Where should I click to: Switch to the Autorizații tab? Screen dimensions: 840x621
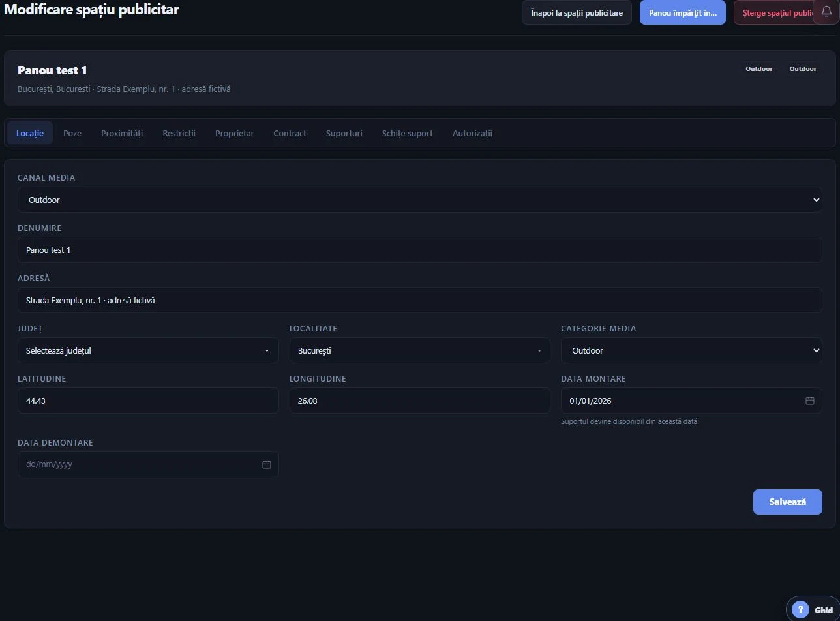coord(472,133)
